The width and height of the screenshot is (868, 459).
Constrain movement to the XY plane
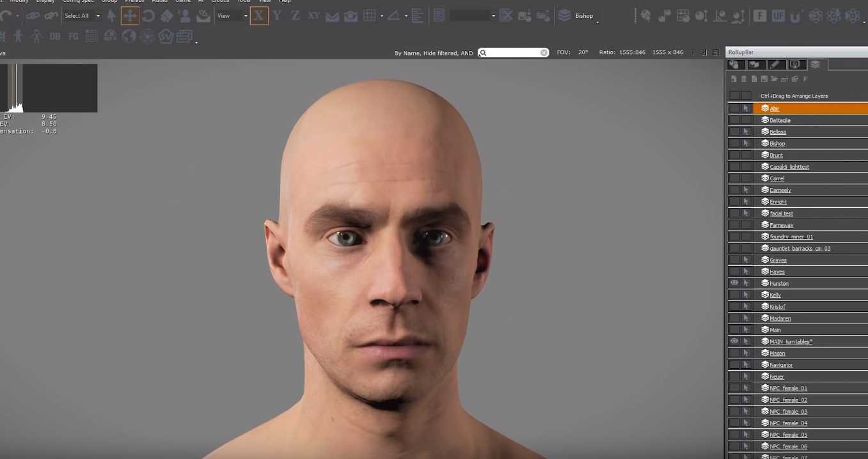pos(313,15)
